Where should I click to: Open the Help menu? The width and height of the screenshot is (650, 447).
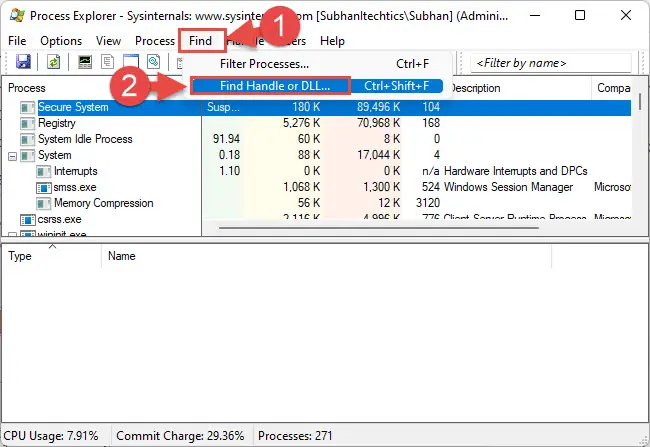[x=332, y=41]
